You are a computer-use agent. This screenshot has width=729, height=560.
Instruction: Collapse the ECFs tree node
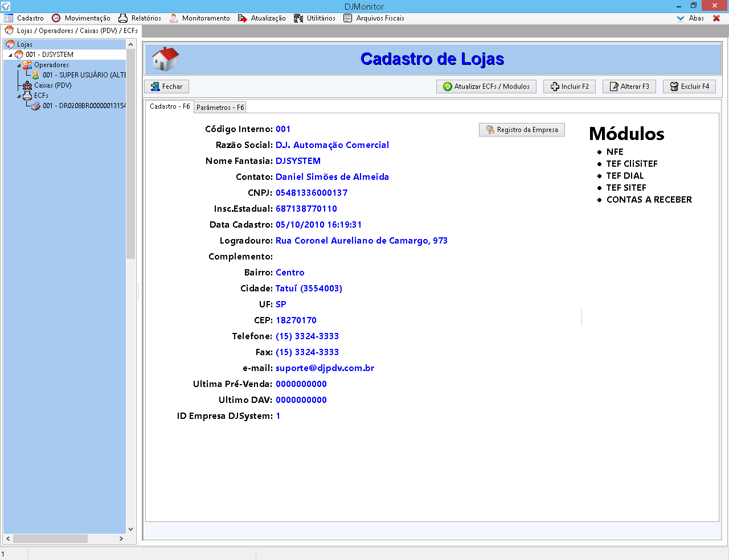[19, 96]
